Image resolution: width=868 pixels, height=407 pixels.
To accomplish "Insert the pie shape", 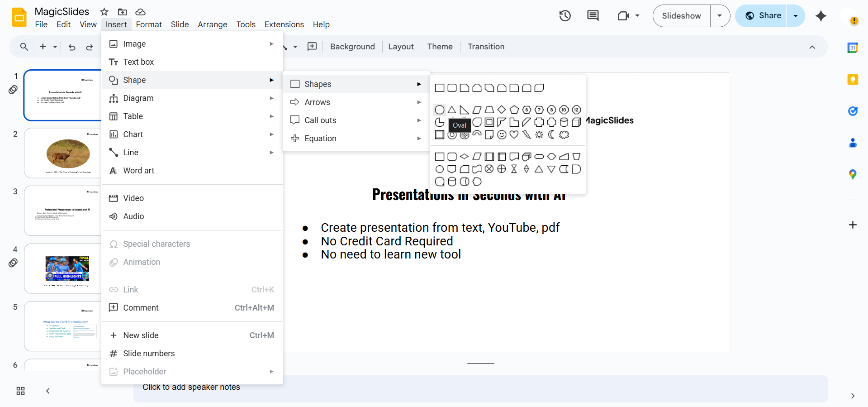I will 439,122.
